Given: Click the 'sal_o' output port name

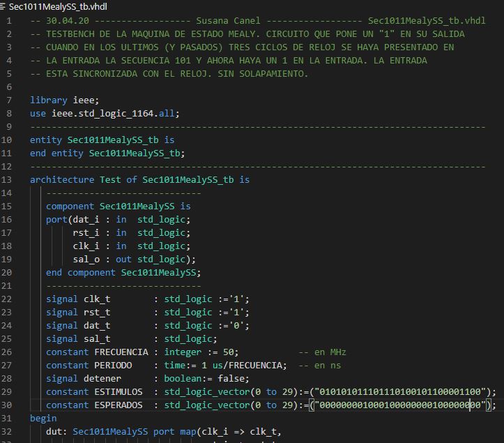Looking at the screenshot, I should point(86,260).
